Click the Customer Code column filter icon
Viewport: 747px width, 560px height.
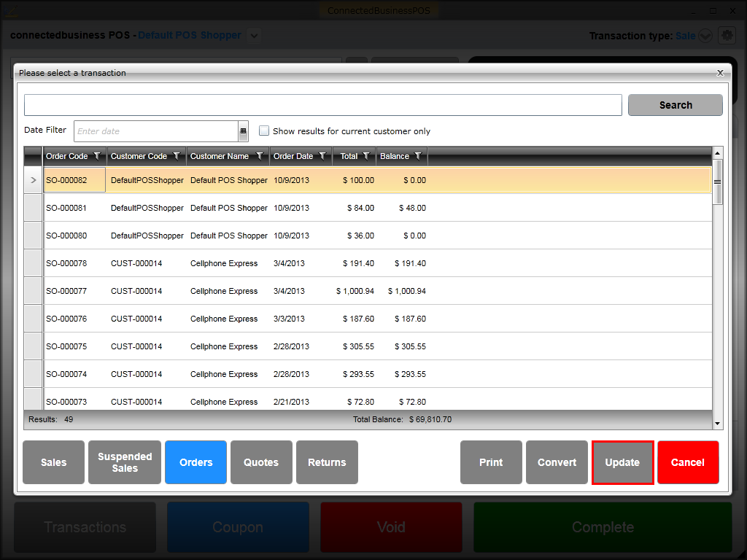(176, 156)
